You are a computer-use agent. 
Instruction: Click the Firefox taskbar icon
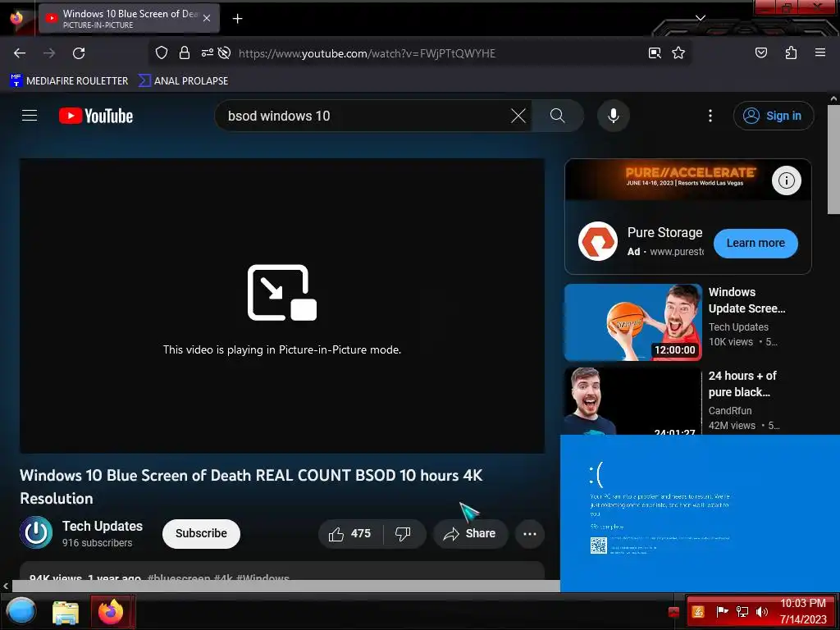111,612
